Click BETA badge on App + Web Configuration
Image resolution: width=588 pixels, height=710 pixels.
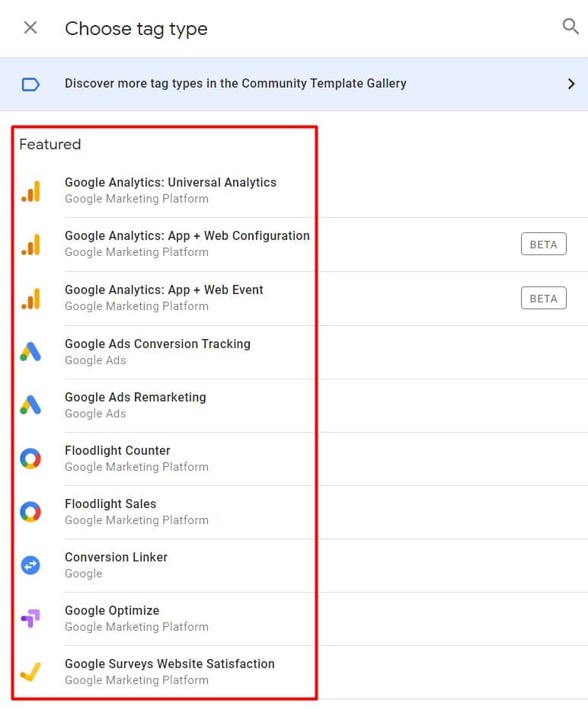543,244
